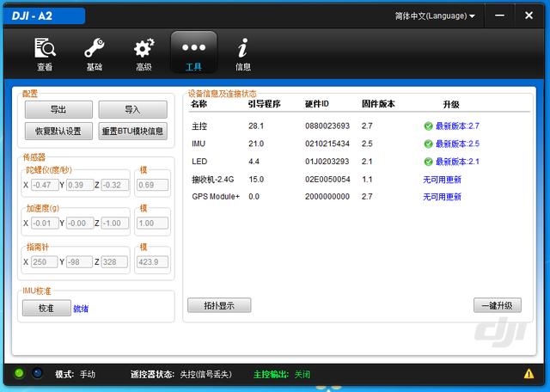Select the 工具 three-dots tab
Screen dimensions: 550x392
tap(193, 52)
